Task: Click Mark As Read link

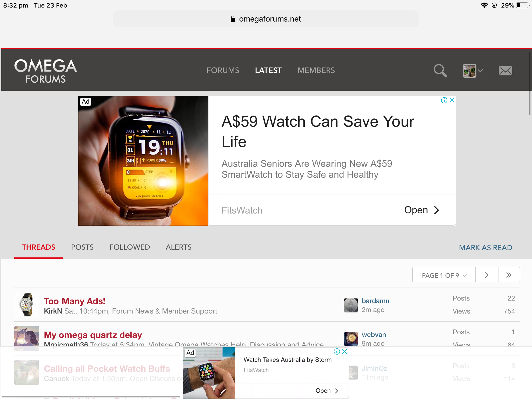Action: tap(485, 248)
